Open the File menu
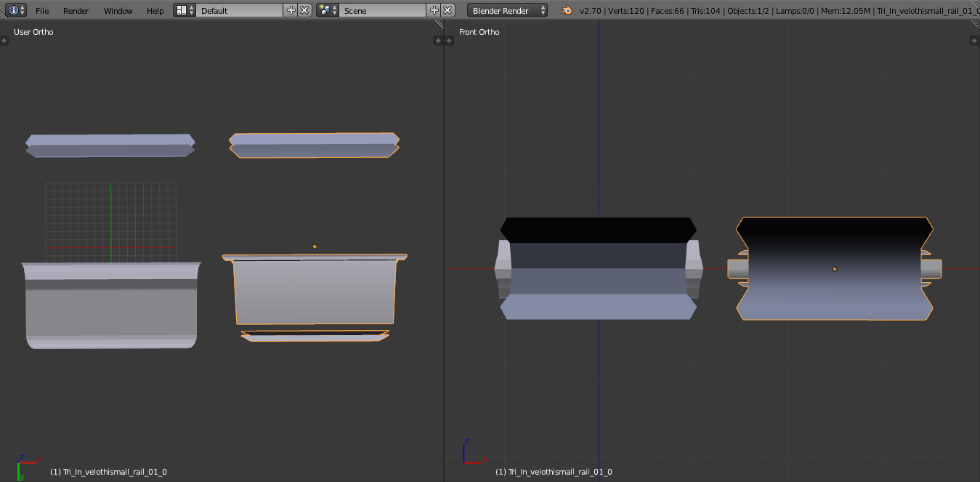The width and height of the screenshot is (980, 482). click(42, 11)
